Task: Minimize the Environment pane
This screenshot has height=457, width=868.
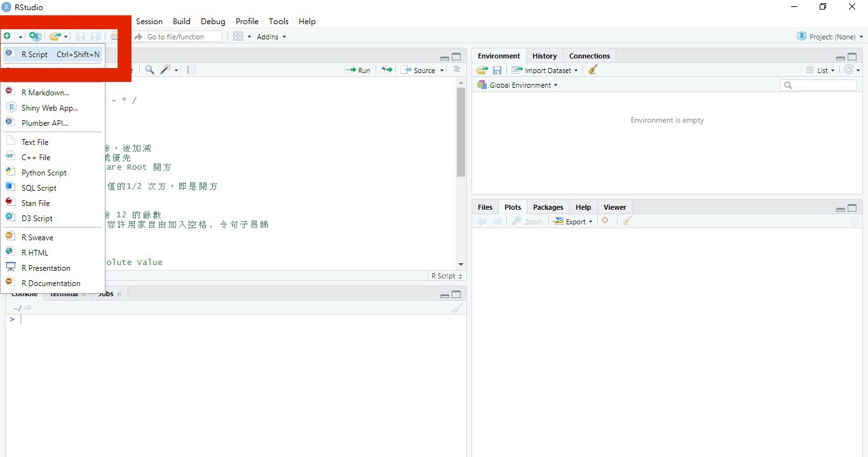Action: tap(841, 57)
